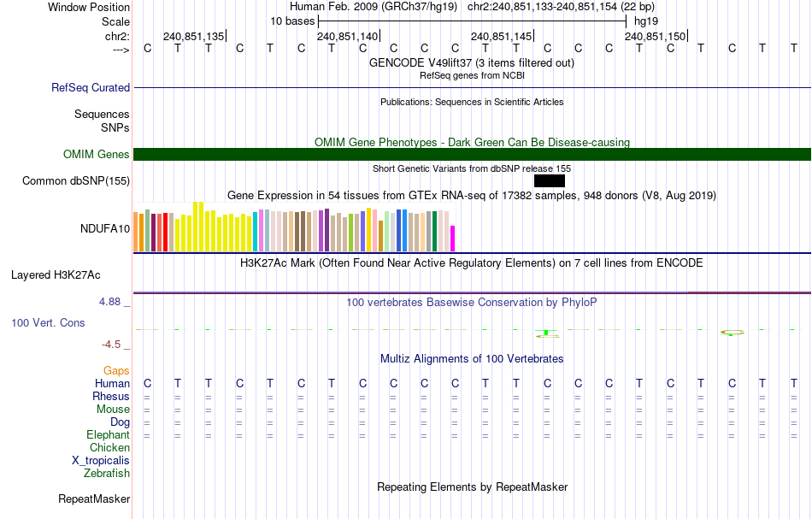This screenshot has height=519, width=812.
Task: Click the magenta bar in GTEx chart
Action: [x=453, y=239]
